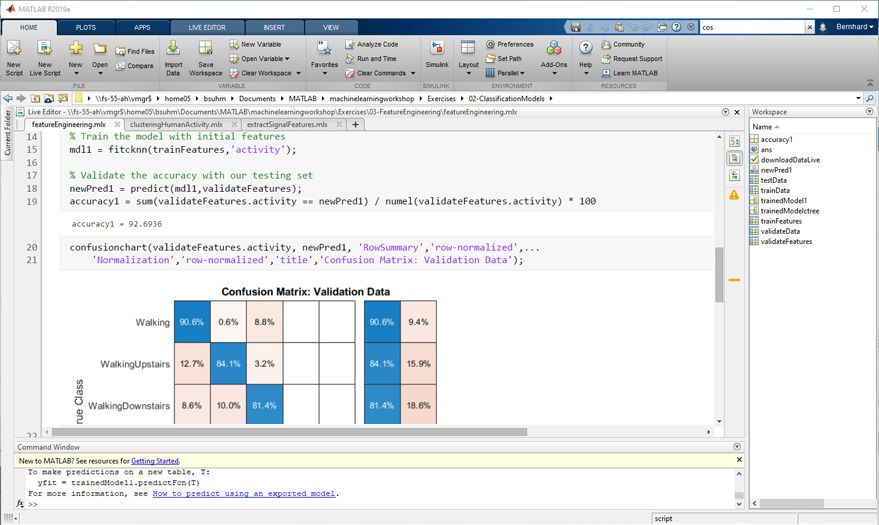Image resolution: width=879 pixels, height=525 pixels.
Task: Switch to hide code view
Action: coord(733,174)
